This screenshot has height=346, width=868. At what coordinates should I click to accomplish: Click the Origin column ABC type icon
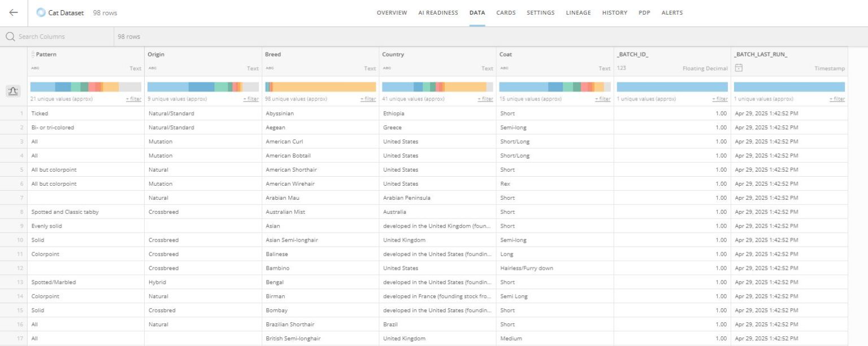click(x=152, y=68)
